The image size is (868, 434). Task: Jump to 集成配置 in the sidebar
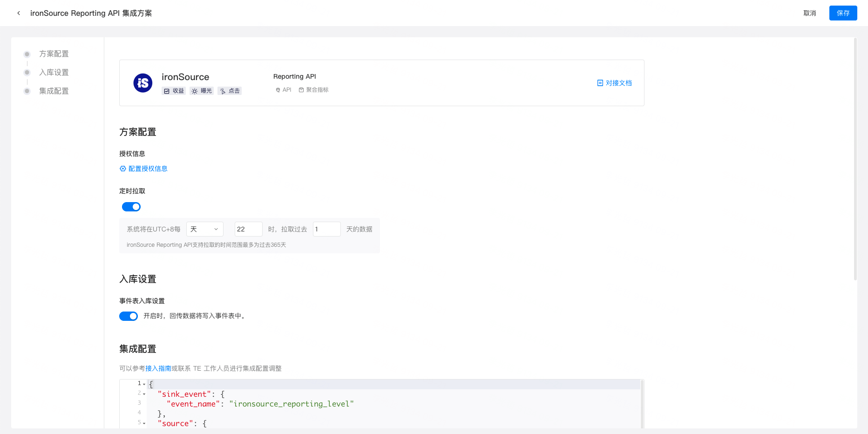coord(54,91)
